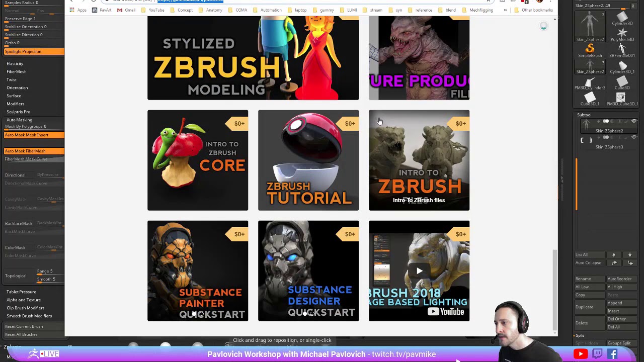Open the FiberMesh brush submenu

[x=17, y=71]
